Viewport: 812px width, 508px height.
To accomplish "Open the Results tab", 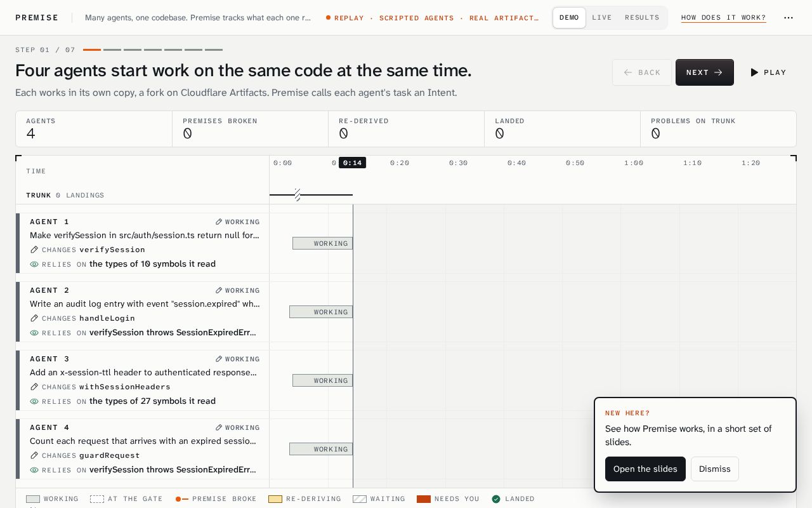I will coord(642,18).
